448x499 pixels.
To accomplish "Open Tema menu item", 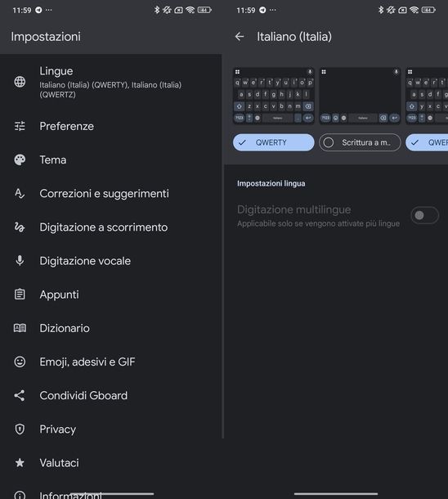I will click(x=110, y=160).
